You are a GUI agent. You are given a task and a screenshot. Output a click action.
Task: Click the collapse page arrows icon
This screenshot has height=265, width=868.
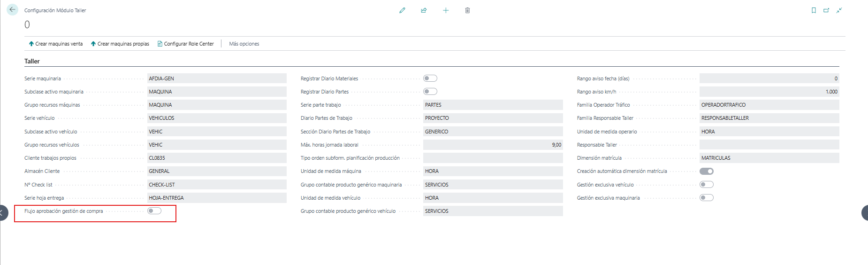pyautogui.click(x=839, y=10)
